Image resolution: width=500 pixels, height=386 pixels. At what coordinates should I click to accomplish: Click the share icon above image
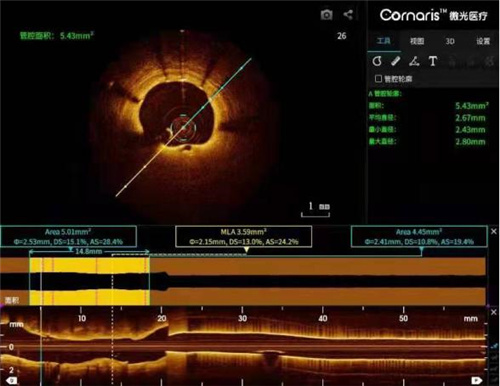348,14
